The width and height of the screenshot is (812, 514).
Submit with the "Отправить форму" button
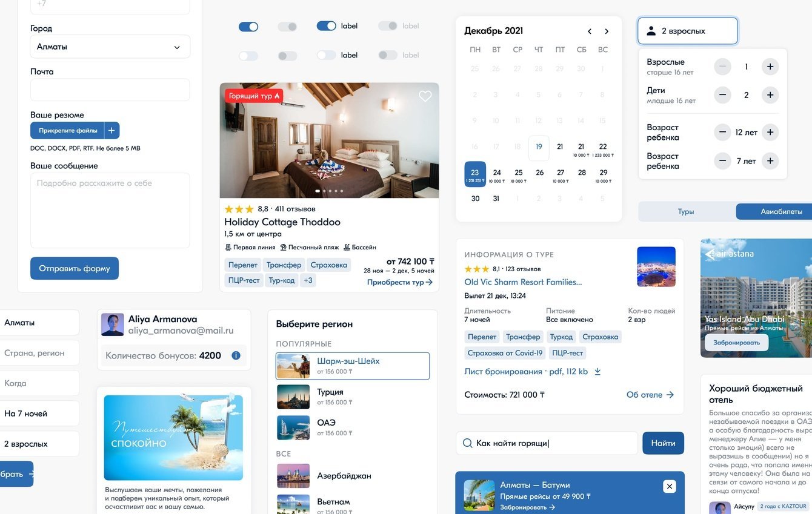(75, 268)
